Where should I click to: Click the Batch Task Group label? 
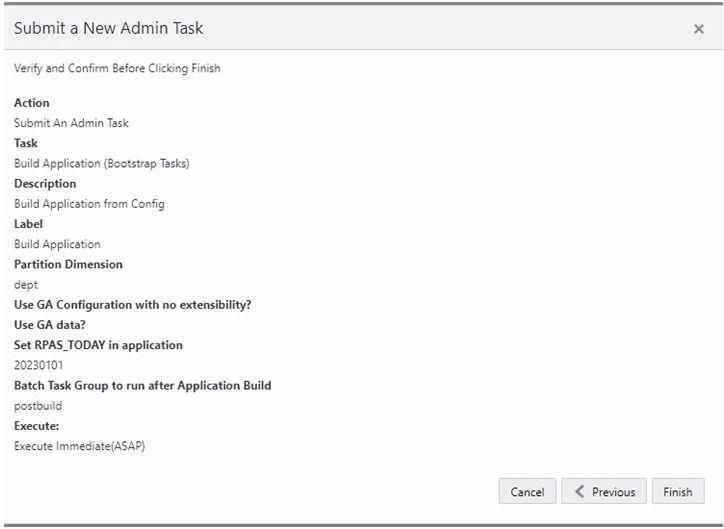[x=142, y=386]
